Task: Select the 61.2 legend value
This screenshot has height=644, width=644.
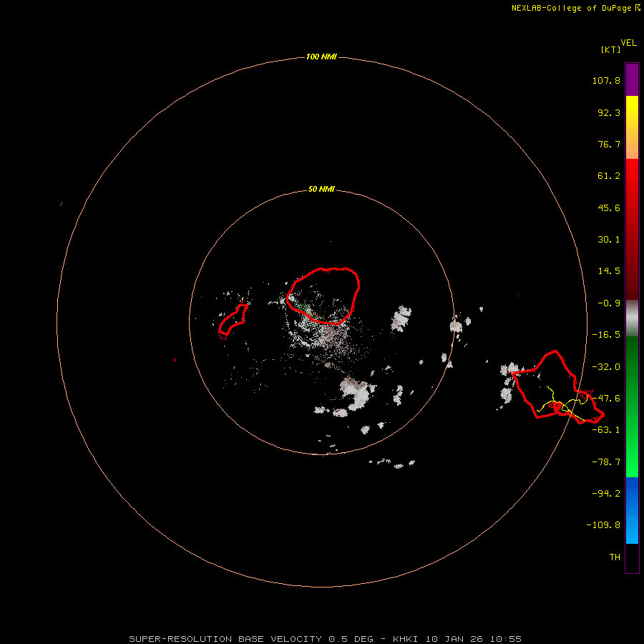Action: point(609,176)
